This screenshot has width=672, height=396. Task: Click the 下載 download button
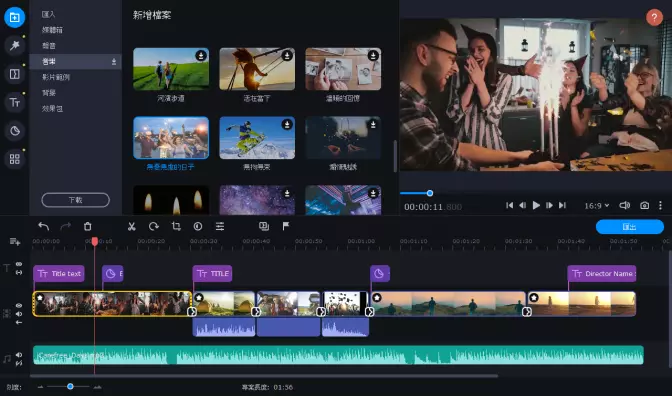click(75, 200)
